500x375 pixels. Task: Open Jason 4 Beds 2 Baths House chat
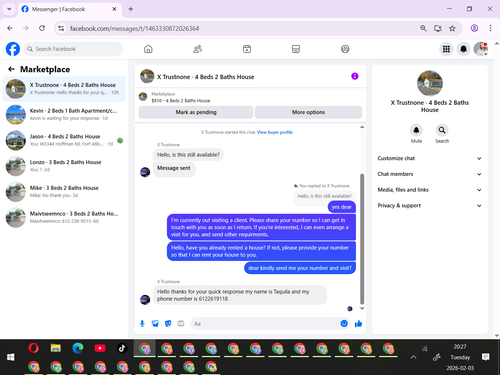(65, 140)
